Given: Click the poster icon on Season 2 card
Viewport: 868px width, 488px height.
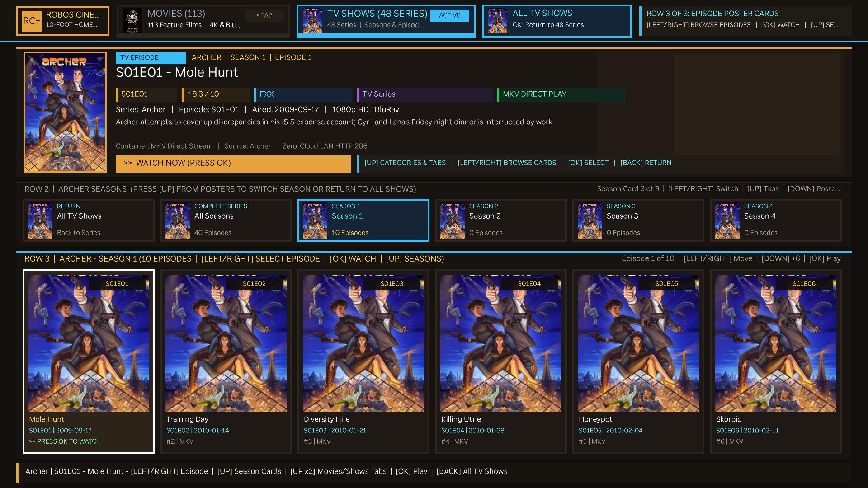Looking at the screenshot, I should click(x=453, y=221).
